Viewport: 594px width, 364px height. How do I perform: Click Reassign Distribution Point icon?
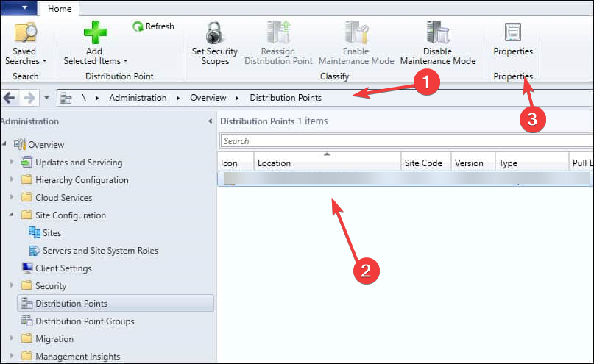point(278,32)
